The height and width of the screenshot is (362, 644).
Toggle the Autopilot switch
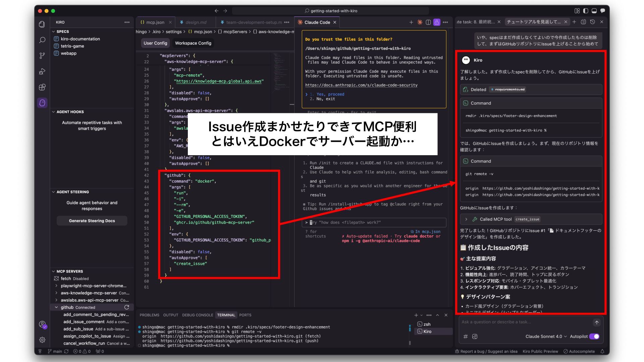pos(594,337)
